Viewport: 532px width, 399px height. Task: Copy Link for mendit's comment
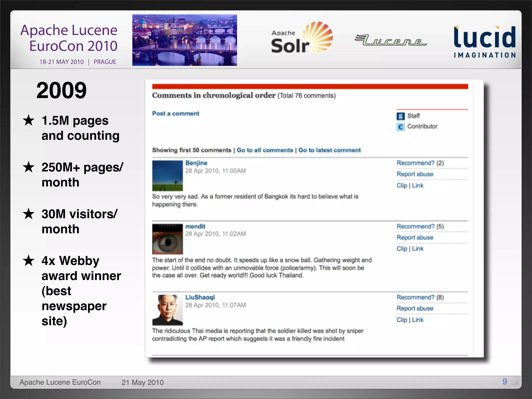click(x=418, y=249)
